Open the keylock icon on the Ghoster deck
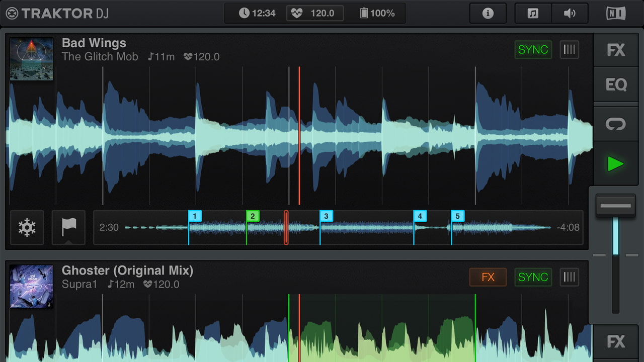 569,277
